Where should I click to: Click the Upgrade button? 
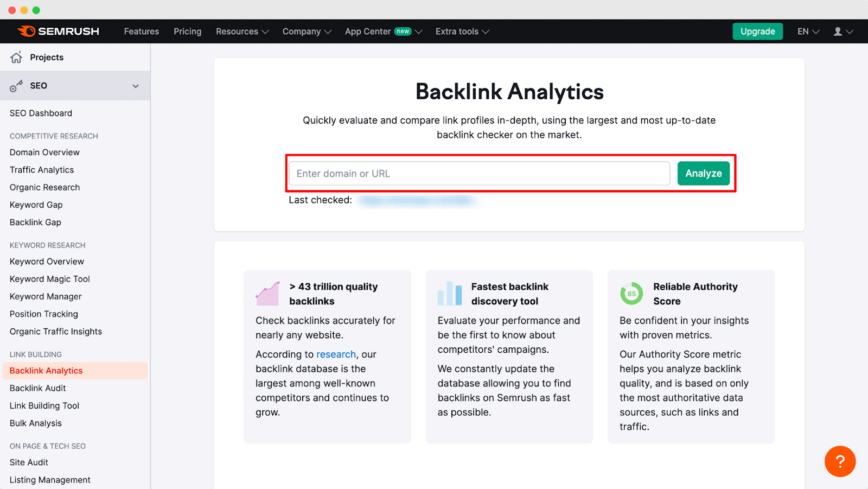[757, 31]
